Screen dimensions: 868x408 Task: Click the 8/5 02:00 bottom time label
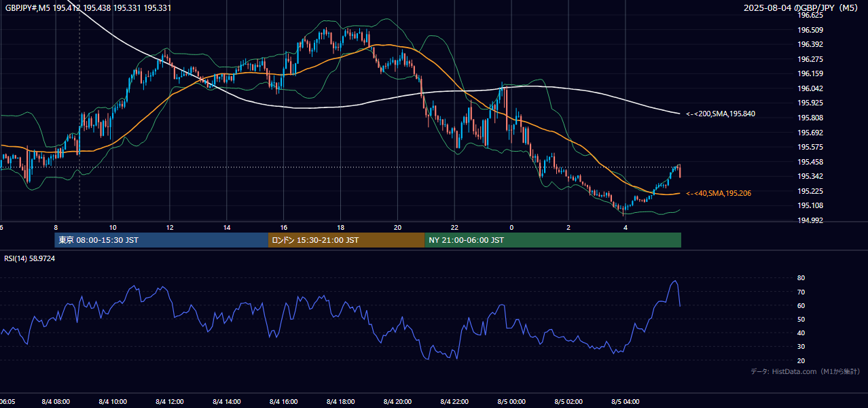pos(569,402)
